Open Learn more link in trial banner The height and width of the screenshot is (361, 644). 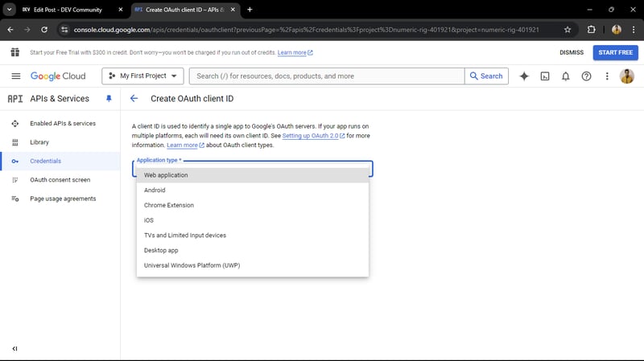(x=295, y=52)
